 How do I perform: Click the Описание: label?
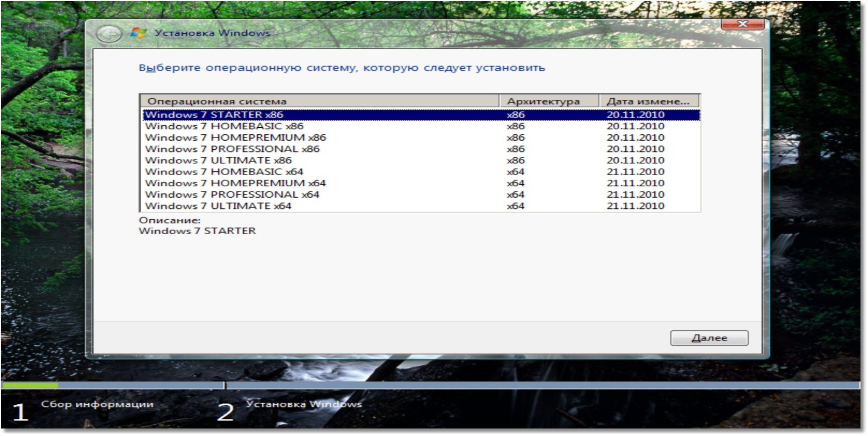pos(170,220)
